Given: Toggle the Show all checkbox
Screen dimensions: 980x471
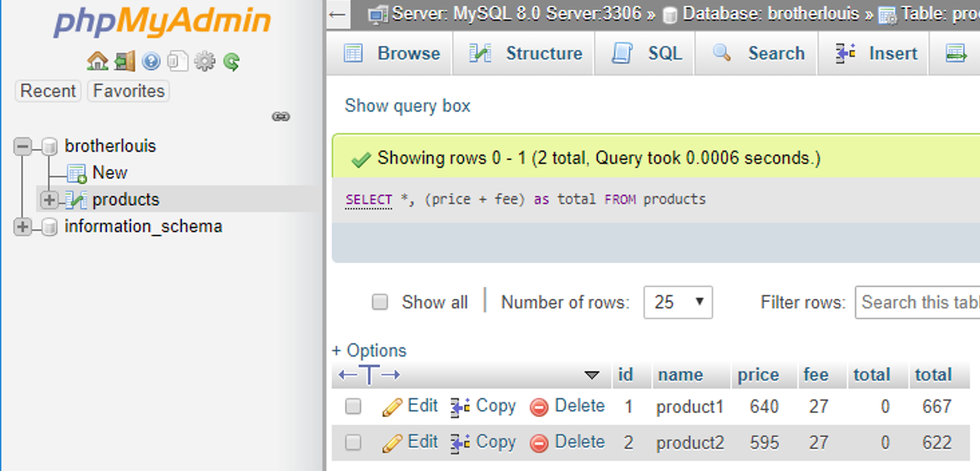Looking at the screenshot, I should 380,302.
